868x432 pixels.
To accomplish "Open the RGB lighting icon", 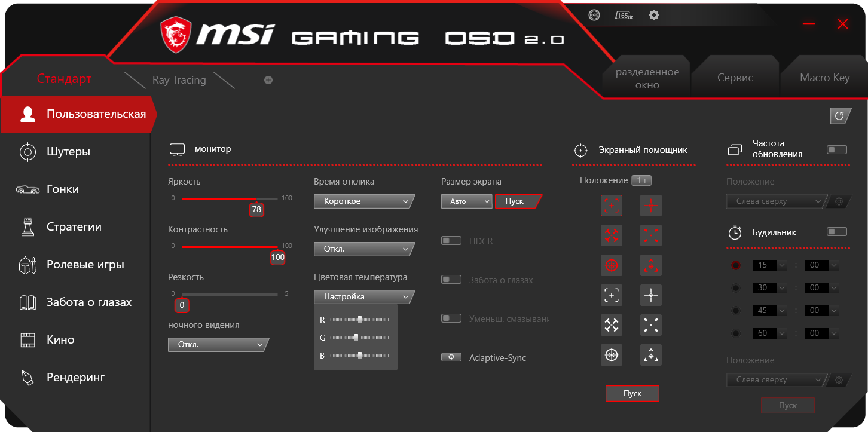I will click(x=594, y=16).
